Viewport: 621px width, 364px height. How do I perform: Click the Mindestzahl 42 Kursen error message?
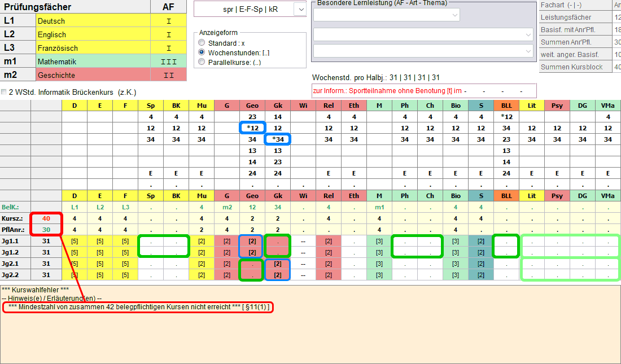pos(138,306)
